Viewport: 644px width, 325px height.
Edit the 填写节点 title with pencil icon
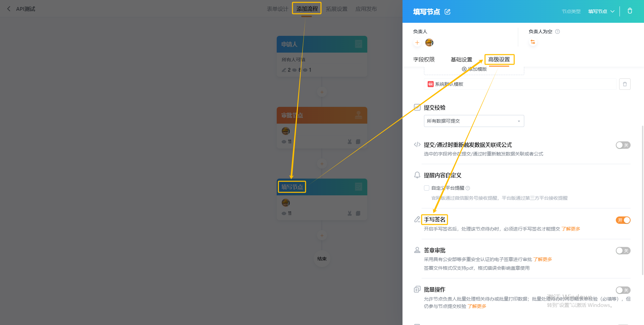pyautogui.click(x=447, y=12)
